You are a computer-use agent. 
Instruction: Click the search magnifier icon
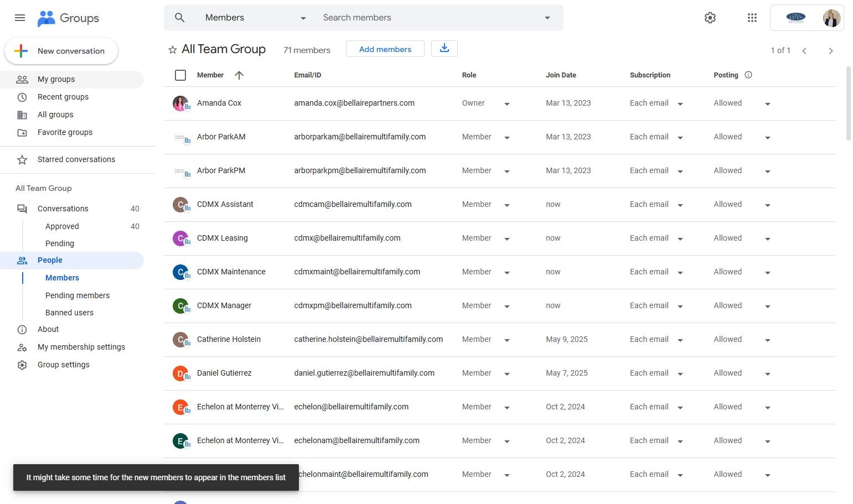click(x=179, y=18)
